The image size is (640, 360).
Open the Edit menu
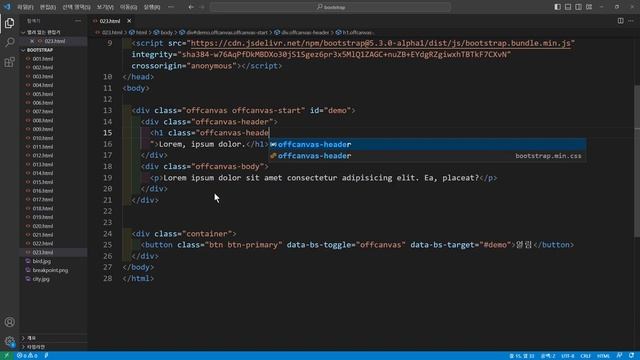coord(48,7)
